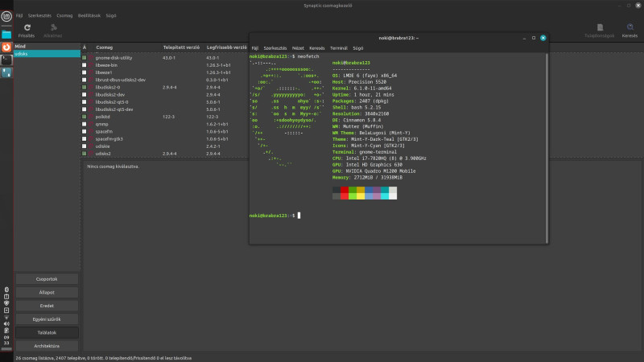Click the terminal title bar noki@brabra123
The image size is (644, 362).
[398, 38]
